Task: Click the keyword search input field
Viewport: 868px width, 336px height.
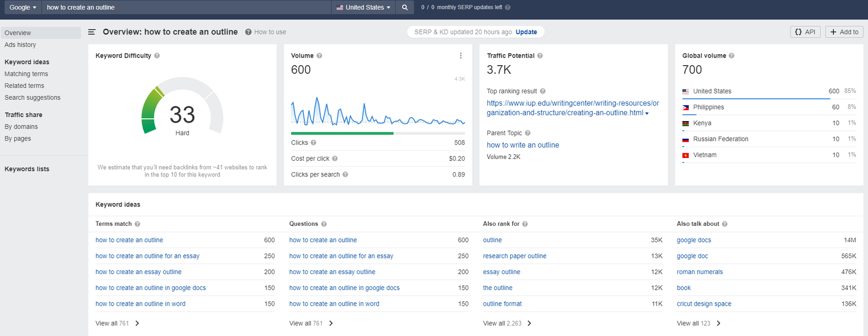Action: (187, 8)
